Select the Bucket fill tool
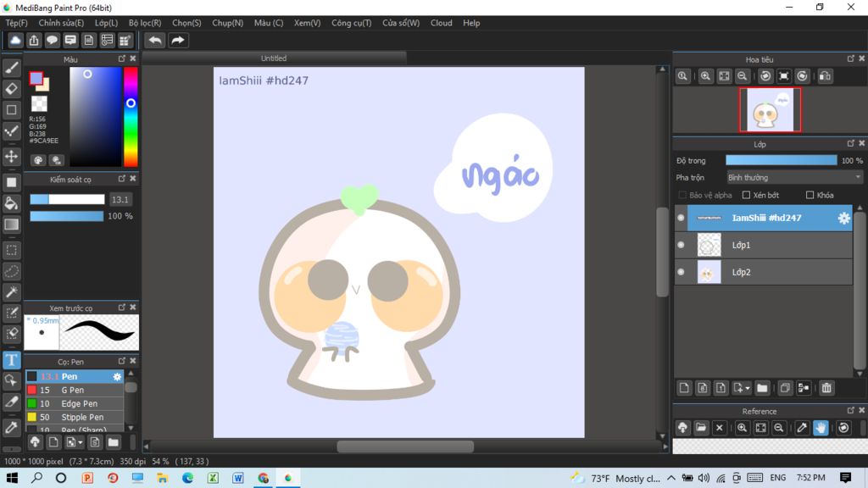Image resolution: width=868 pixels, height=488 pixels. click(x=11, y=203)
